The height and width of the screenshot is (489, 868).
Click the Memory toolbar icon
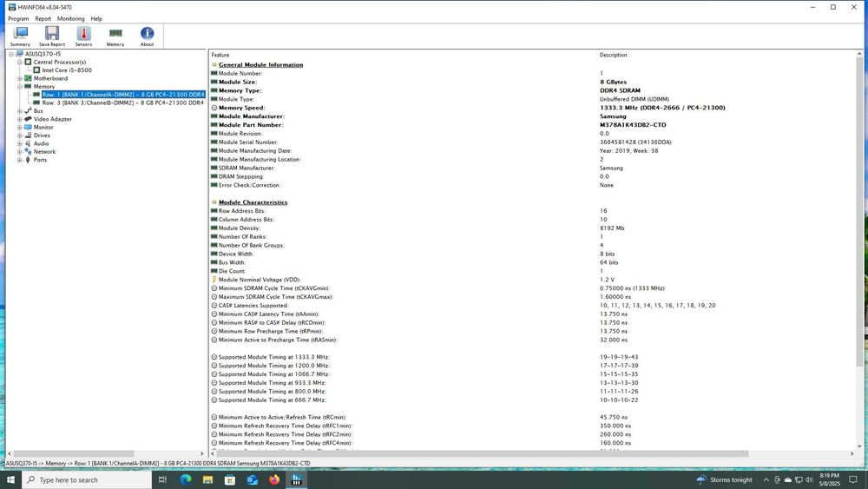[x=115, y=36]
